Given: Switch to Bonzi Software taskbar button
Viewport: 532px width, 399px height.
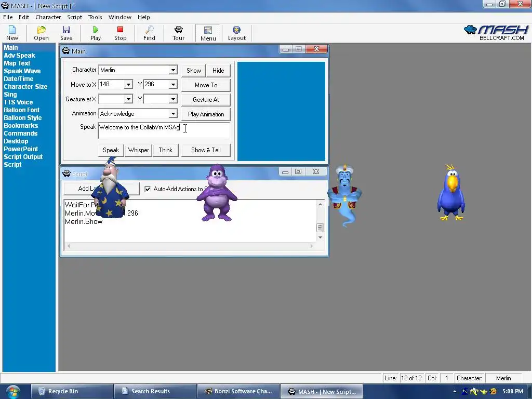Looking at the screenshot, I should [x=238, y=391].
